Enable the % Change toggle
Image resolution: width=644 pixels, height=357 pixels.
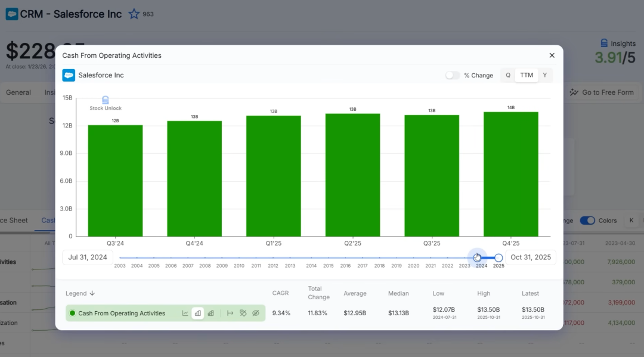coord(453,75)
